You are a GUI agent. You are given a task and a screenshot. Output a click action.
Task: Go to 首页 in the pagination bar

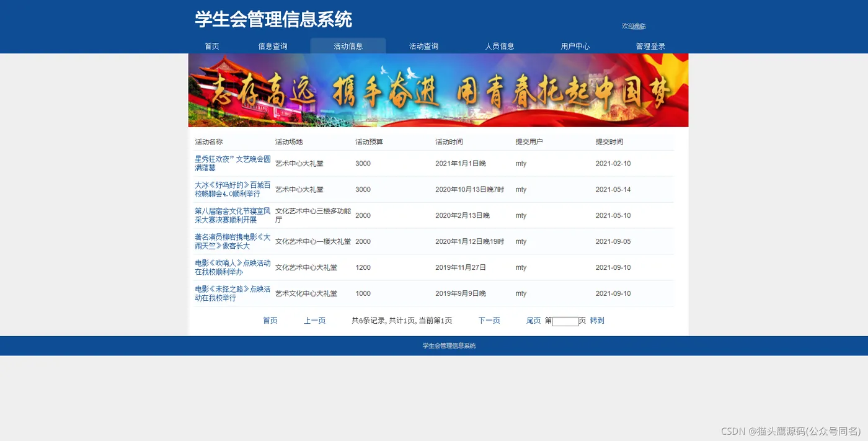click(270, 321)
